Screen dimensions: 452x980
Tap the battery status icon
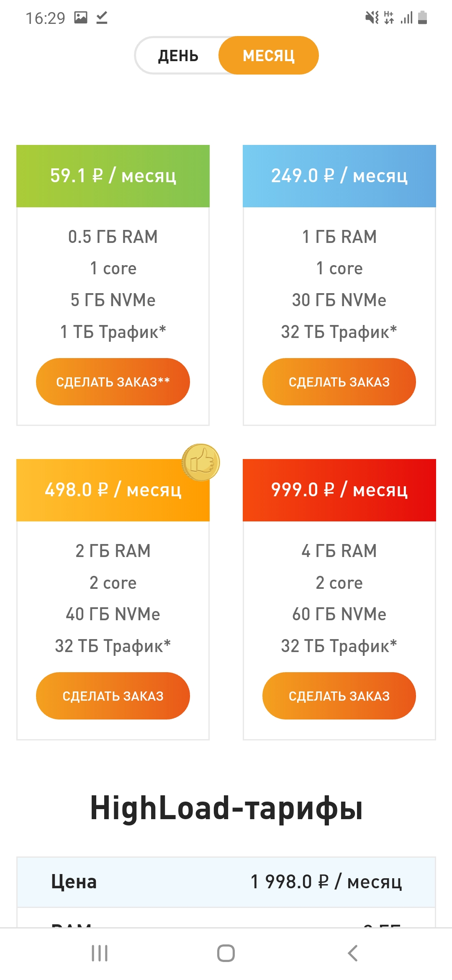[423, 18]
